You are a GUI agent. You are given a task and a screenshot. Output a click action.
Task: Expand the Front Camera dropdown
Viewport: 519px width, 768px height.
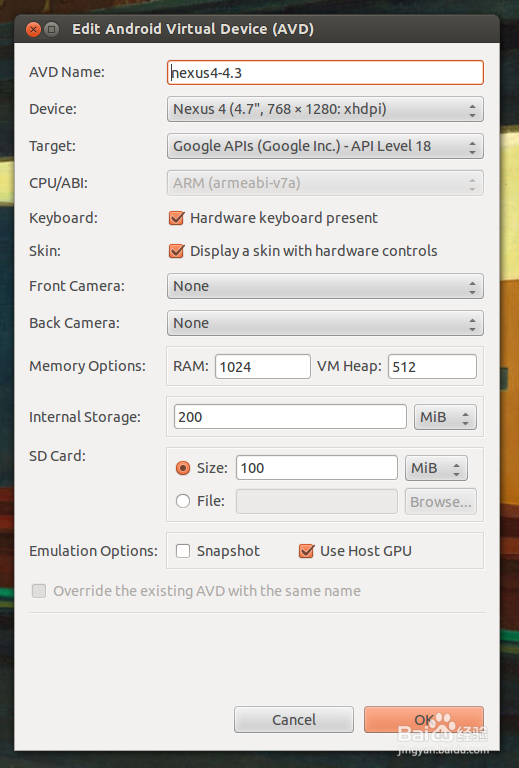coord(325,287)
